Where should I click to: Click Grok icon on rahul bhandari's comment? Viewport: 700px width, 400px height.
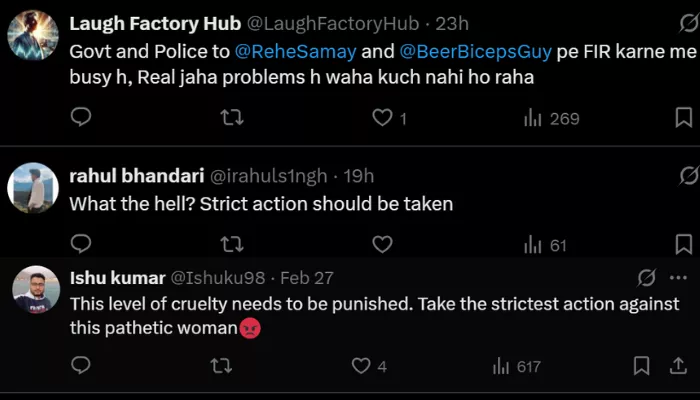click(x=687, y=176)
